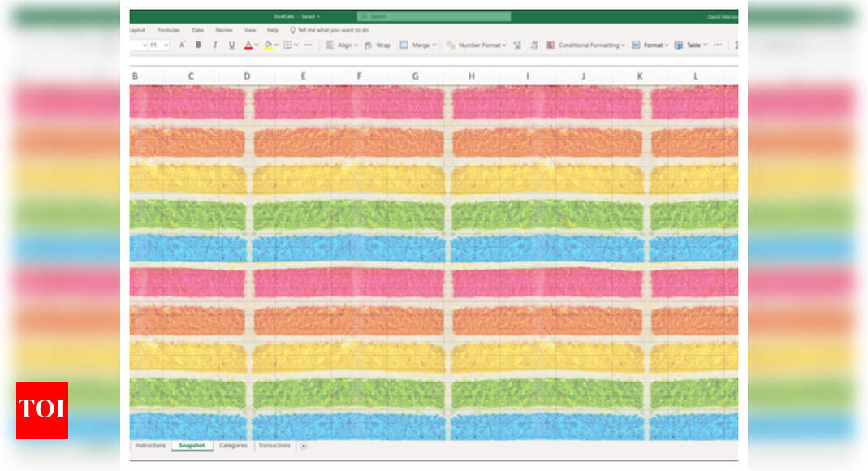Increase decimal places
Screen dimensions: 868x471
point(517,45)
